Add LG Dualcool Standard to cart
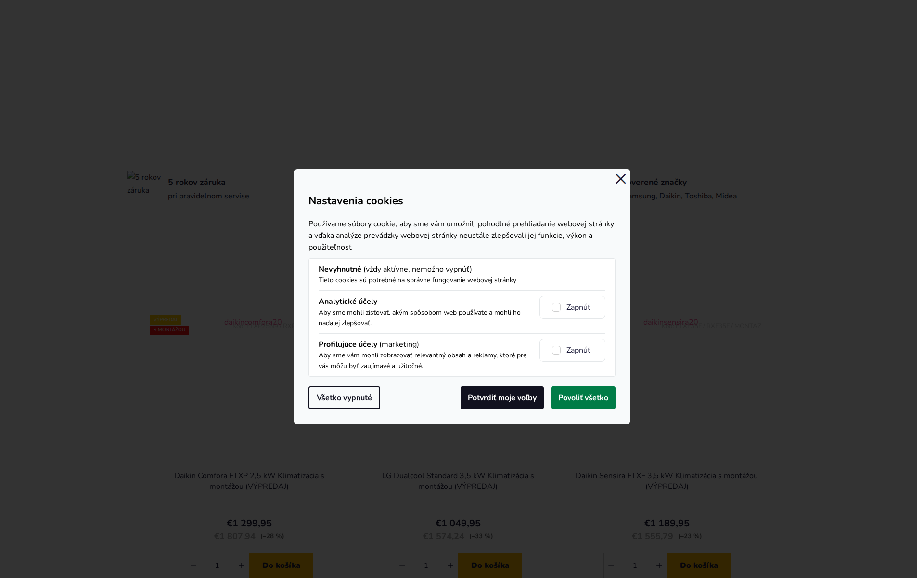The image size is (924, 578). click(x=490, y=565)
